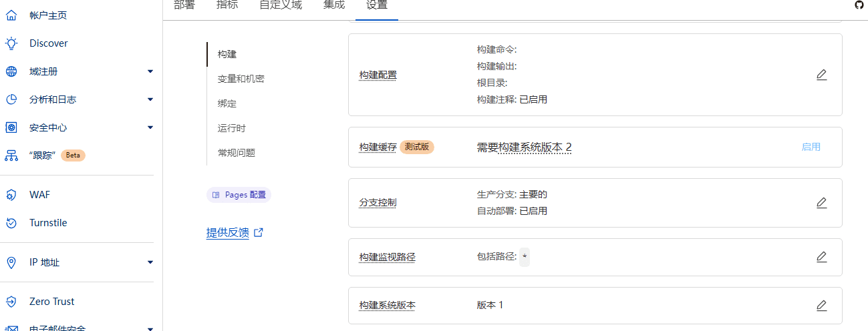The height and width of the screenshot is (331, 868).
Task: Open the 集成 tab
Action: pyautogui.click(x=334, y=5)
